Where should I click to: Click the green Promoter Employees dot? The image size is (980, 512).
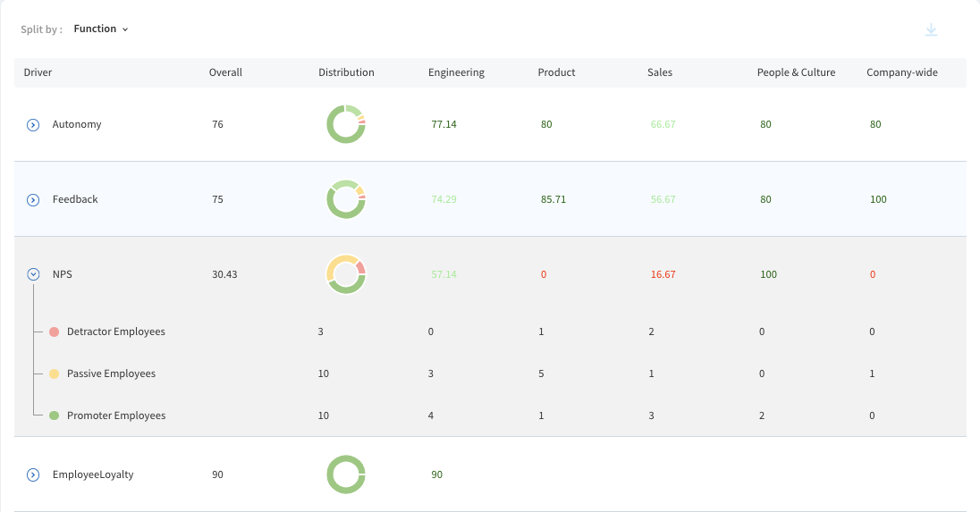coord(55,415)
